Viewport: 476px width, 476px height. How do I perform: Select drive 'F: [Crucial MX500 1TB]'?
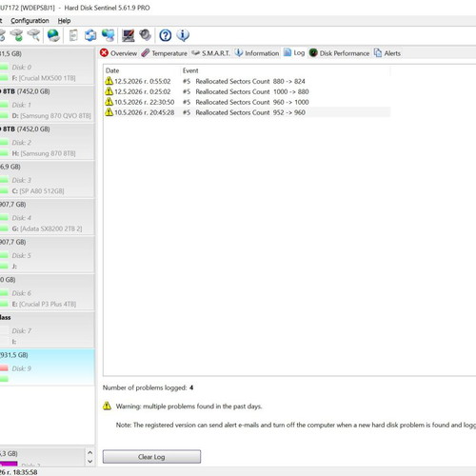tap(44, 78)
